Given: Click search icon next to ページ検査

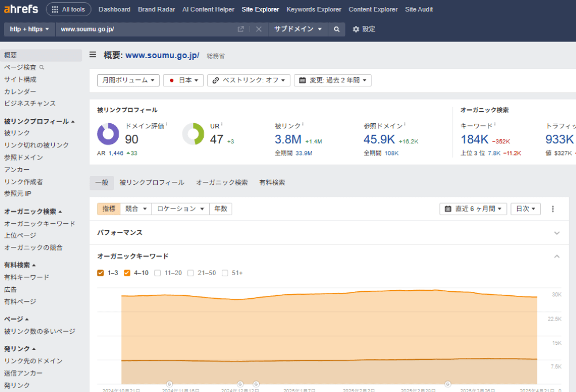Looking at the screenshot, I should point(42,67).
